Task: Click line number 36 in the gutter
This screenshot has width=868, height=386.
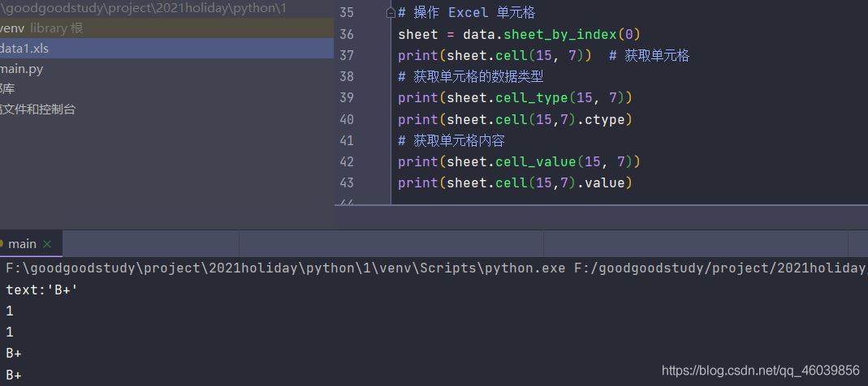Action: pyautogui.click(x=347, y=34)
